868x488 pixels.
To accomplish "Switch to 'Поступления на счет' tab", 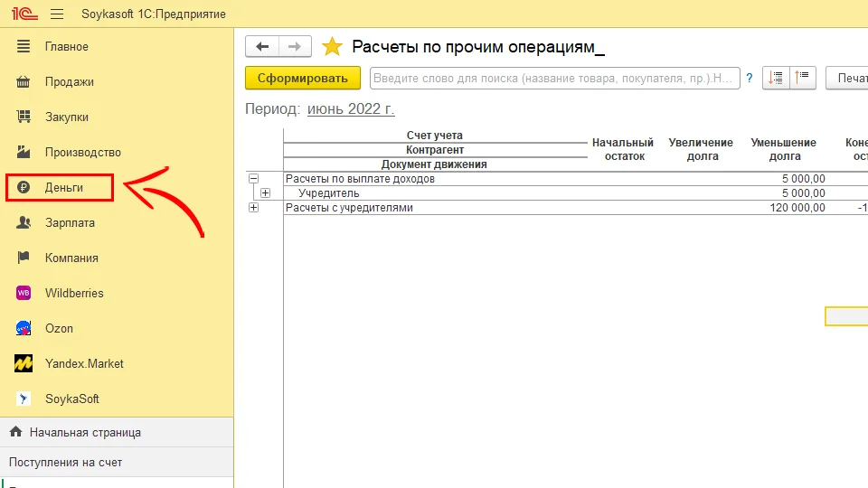I will [65, 462].
